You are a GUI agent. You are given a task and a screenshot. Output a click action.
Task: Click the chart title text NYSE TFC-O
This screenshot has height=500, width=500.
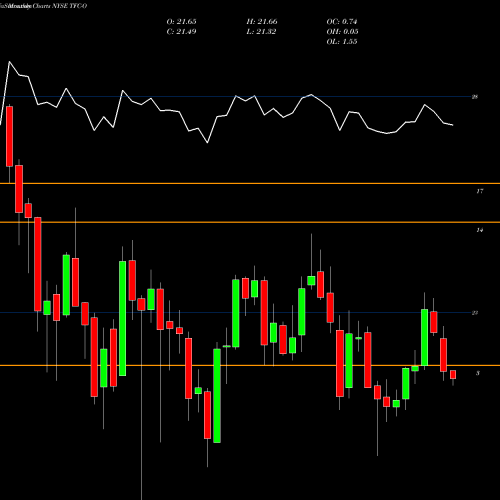tap(68, 6)
